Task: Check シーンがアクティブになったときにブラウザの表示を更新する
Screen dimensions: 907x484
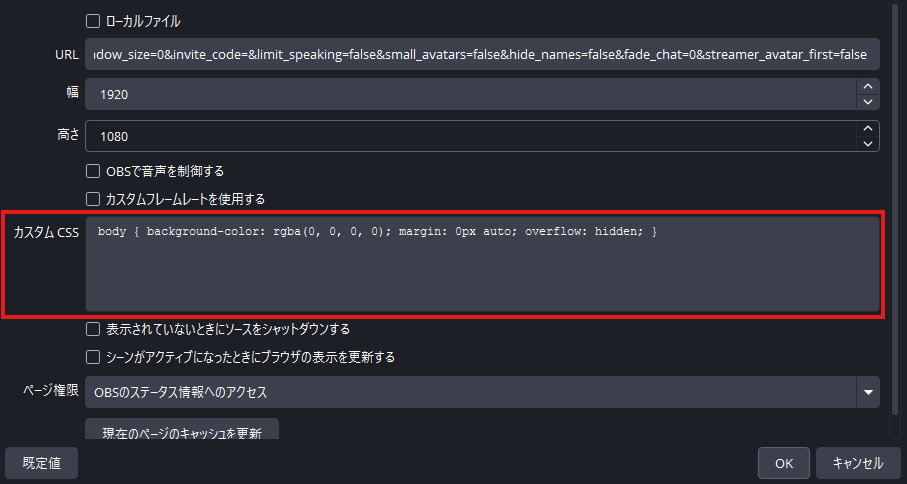Action: pyautogui.click(x=93, y=357)
